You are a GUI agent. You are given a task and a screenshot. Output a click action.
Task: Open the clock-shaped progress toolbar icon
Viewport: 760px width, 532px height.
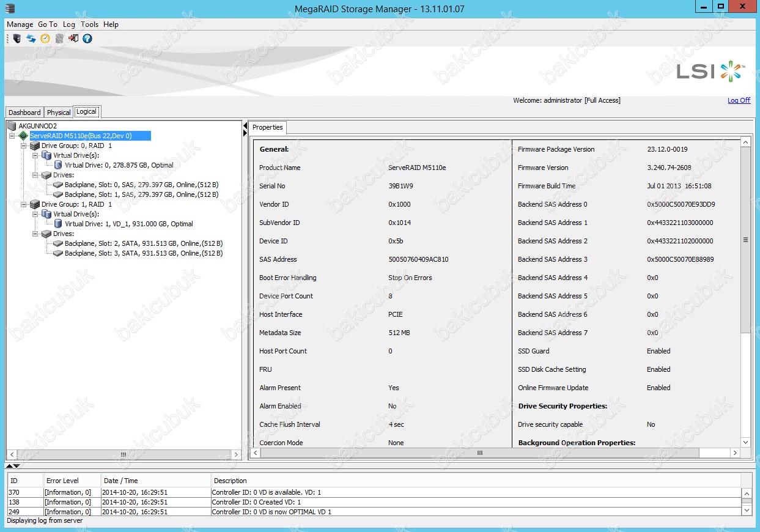coord(45,39)
